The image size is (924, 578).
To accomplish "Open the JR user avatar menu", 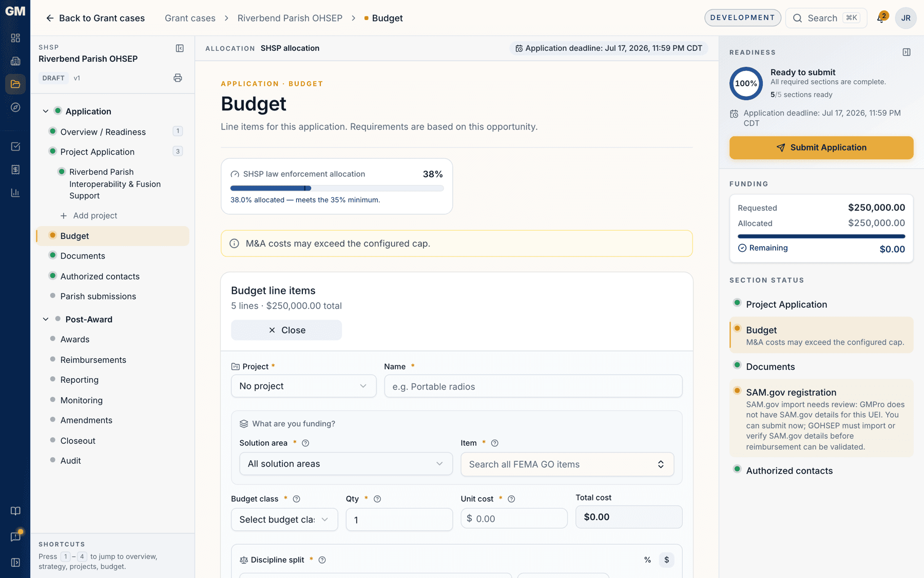I will point(906,18).
